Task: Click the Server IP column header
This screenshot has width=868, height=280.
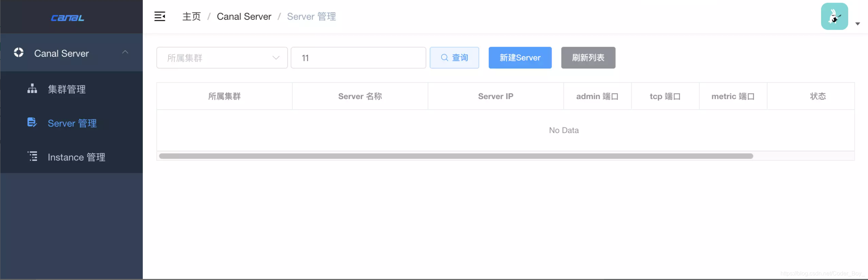Action: (x=496, y=96)
